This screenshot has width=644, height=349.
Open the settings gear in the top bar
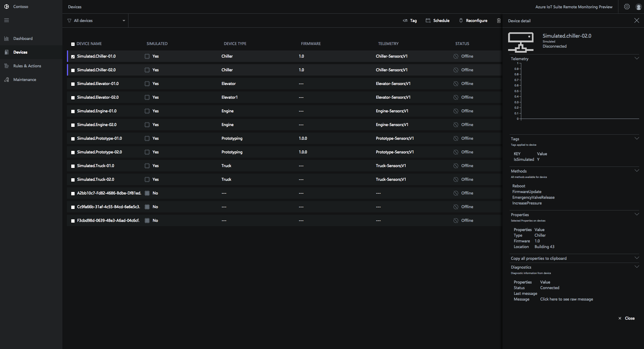click(627, 6)
